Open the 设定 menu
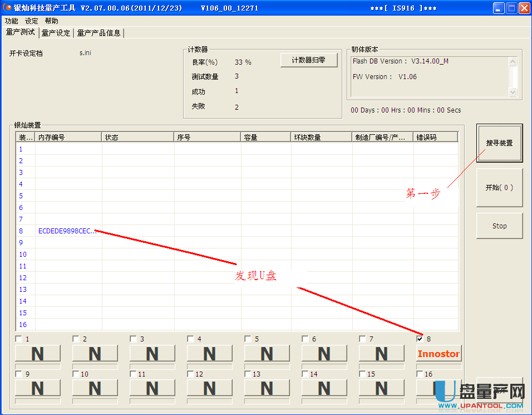532x415 pixels. pyautogui.click(x=31, y=21)
